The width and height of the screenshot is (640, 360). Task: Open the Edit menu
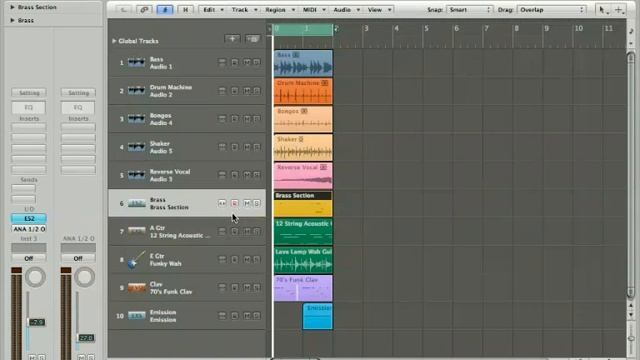point(213,9)
